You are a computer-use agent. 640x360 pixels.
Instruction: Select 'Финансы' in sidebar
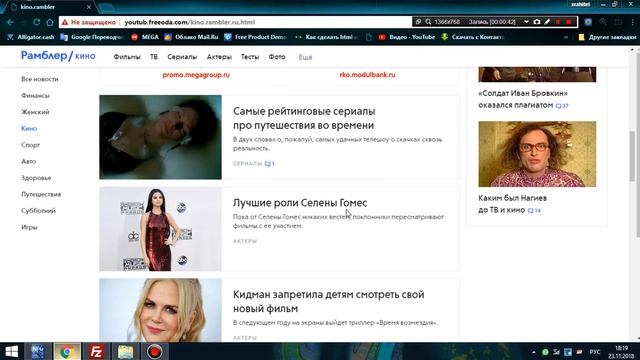(35, 95)
